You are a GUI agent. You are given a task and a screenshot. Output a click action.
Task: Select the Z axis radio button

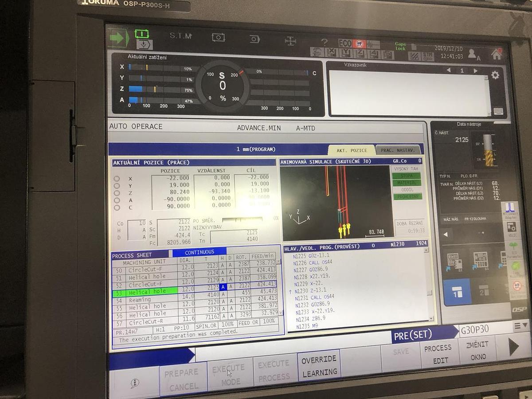117,193
